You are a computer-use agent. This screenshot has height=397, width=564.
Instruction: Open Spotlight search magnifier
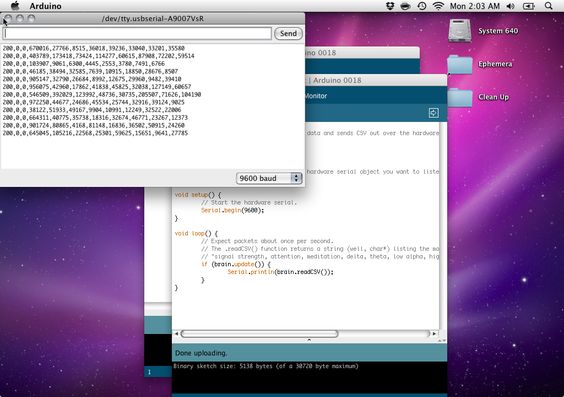coord(549,6)
